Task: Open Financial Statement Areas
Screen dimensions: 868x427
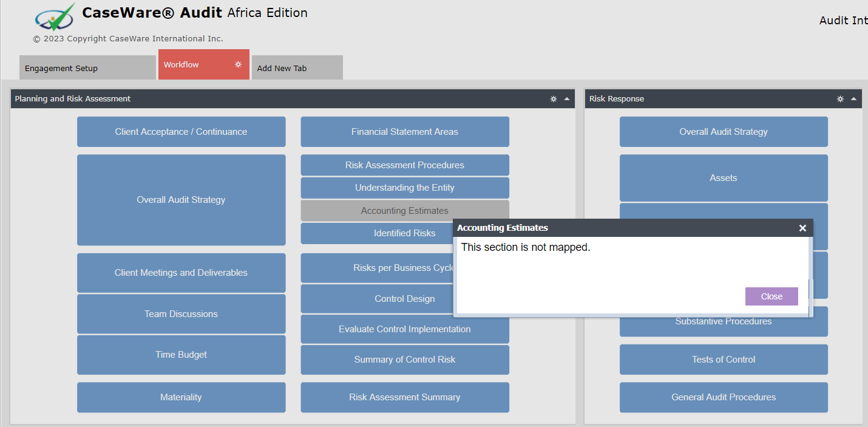Action: click(x=405, y=132)
